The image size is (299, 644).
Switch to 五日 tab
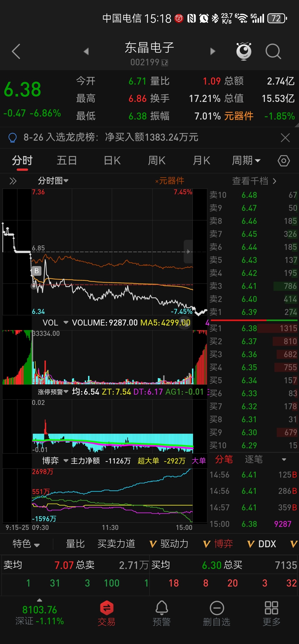point(67,161)
